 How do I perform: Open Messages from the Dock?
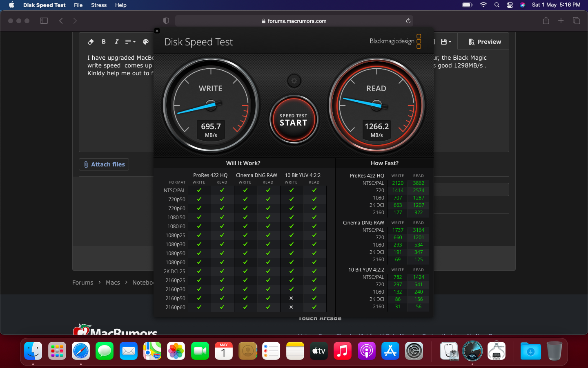click(x=105, y=351)
